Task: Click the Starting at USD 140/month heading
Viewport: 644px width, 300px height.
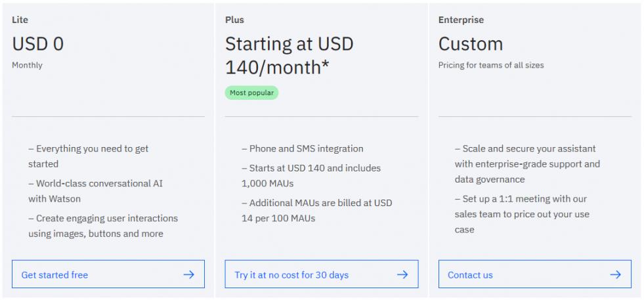Action: (x=290, y=55)
